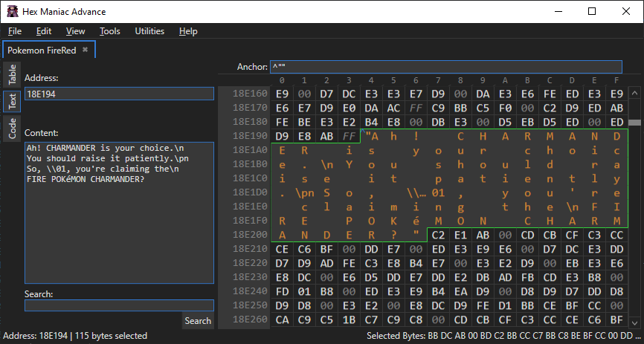
Task: Select byte AD in row 18E220
Action: point(326,263)
